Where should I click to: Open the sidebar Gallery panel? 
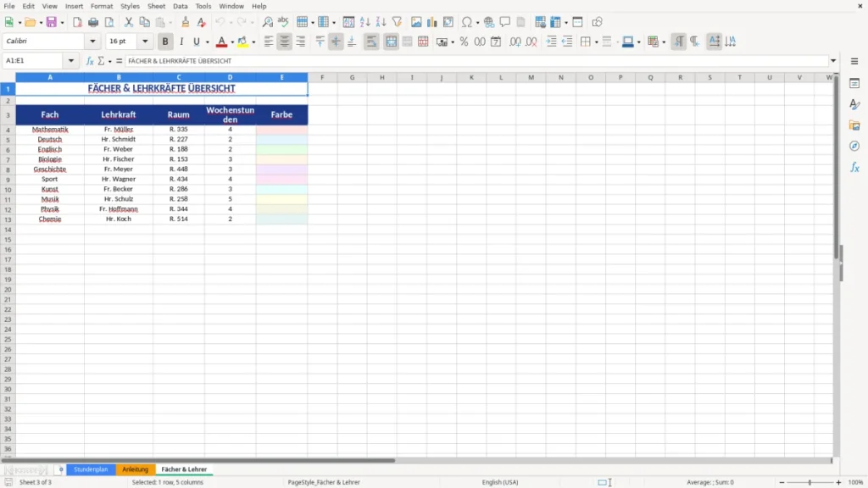[854, 125]
